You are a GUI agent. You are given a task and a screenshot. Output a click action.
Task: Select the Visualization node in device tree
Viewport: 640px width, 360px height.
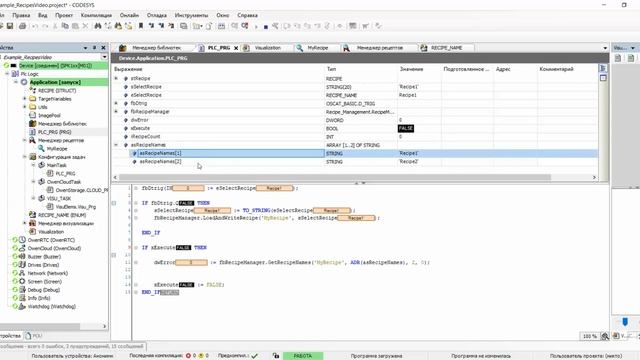[x=51, y=231]
